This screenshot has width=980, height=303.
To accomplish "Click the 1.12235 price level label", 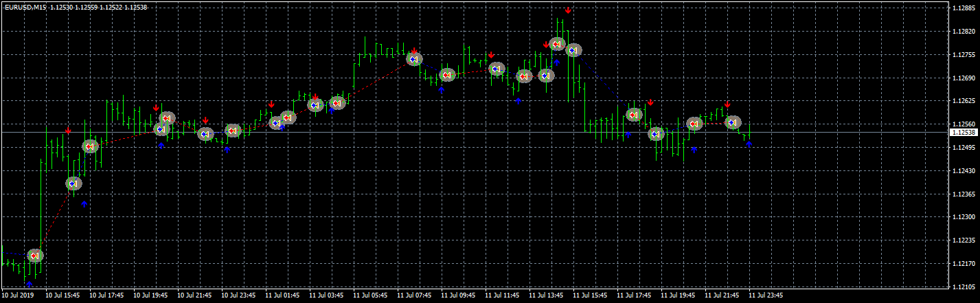I will pos(963,240).
